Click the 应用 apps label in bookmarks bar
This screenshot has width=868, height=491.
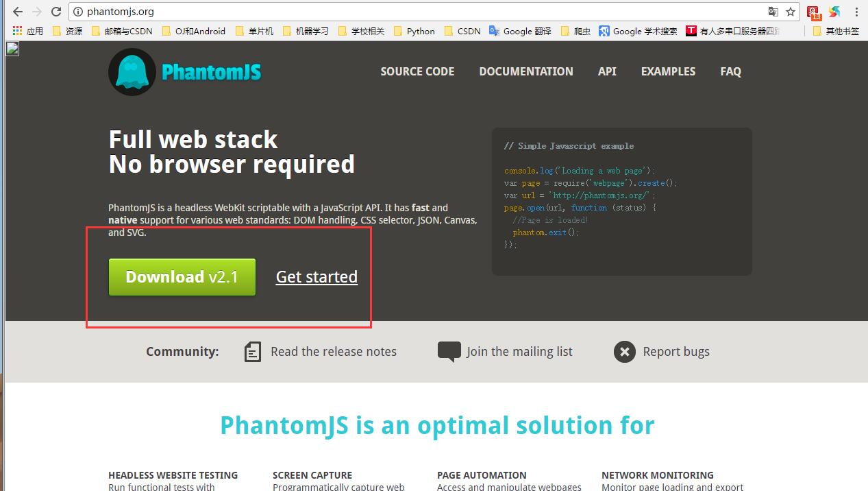pos(35,31)
